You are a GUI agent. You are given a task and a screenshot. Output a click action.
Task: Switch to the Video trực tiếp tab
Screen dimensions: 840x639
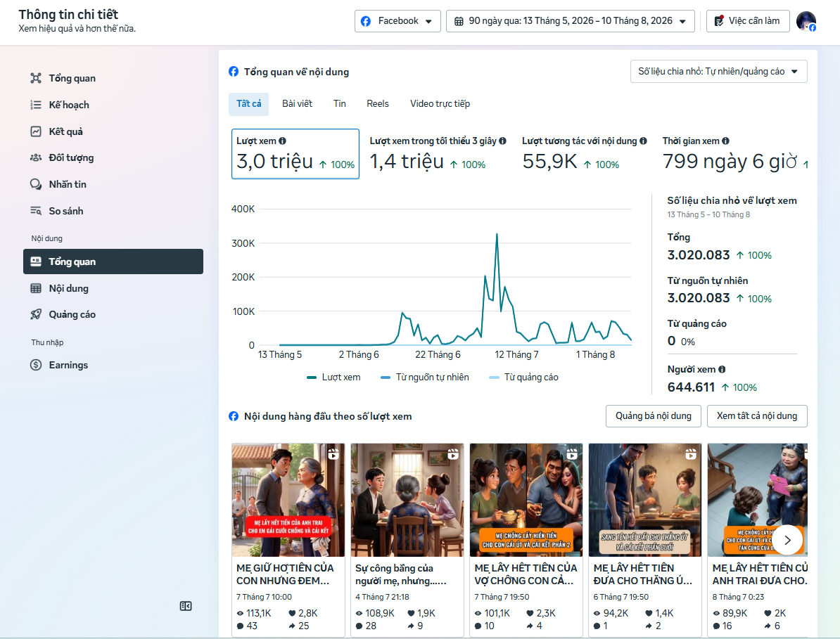(x=440, y=104)
